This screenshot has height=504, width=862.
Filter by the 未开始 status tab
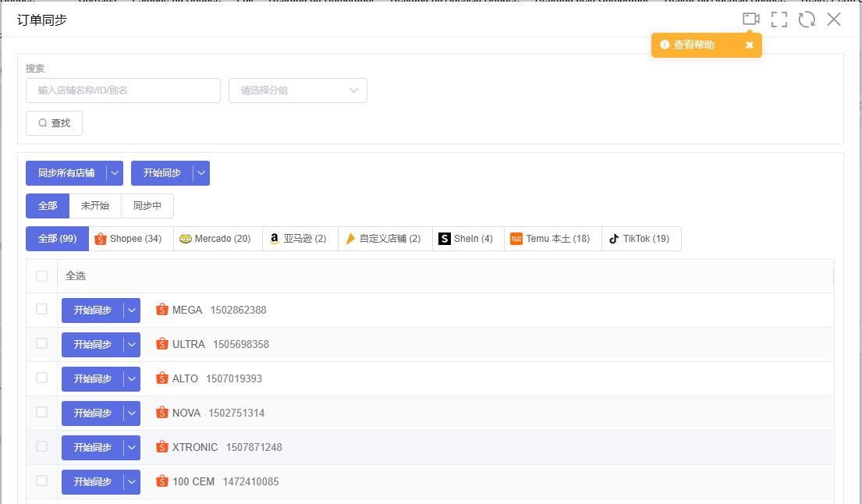[95, 206]
